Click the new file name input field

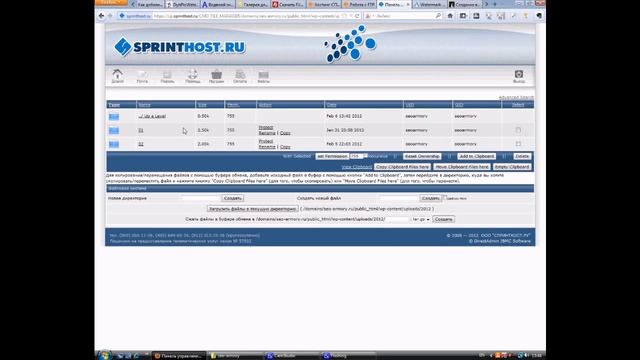[x=399, y=198]
